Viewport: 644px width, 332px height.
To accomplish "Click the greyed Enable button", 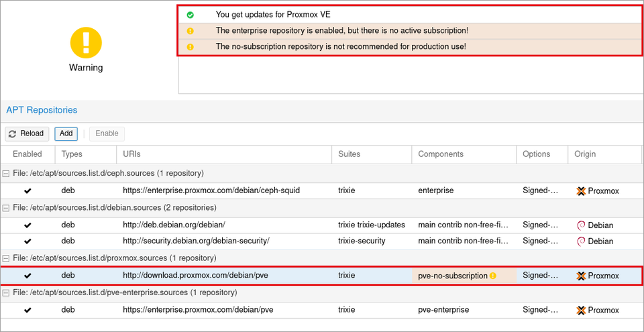I will point(107,133).
